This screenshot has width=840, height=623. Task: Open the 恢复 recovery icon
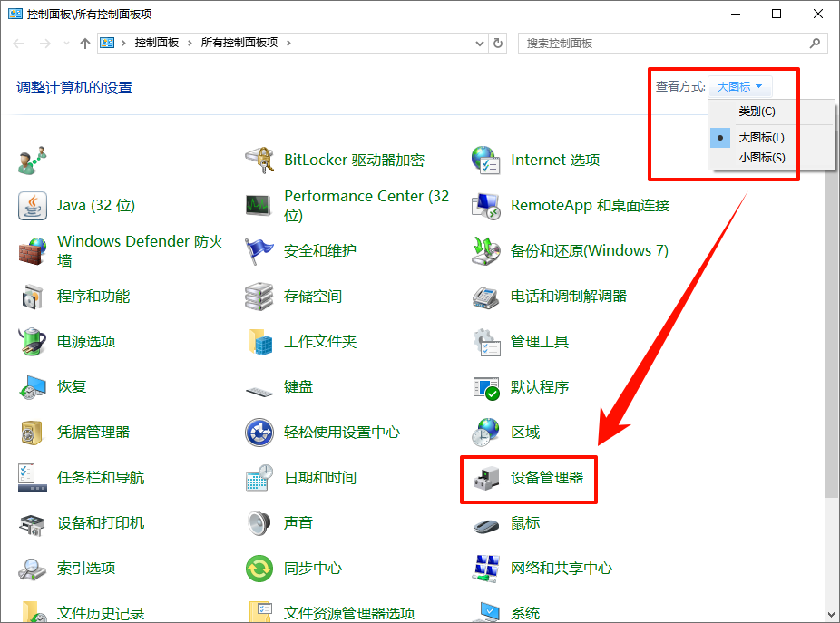32,387
